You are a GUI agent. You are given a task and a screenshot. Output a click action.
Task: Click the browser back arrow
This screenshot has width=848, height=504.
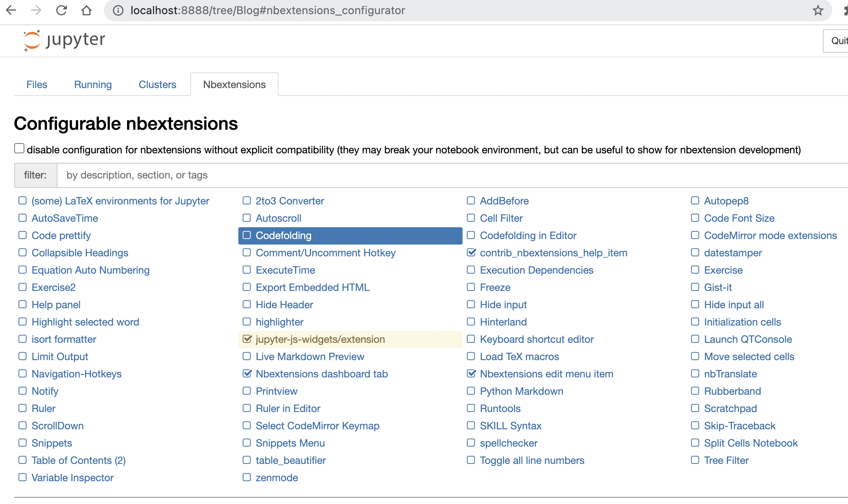click(11, 10)
